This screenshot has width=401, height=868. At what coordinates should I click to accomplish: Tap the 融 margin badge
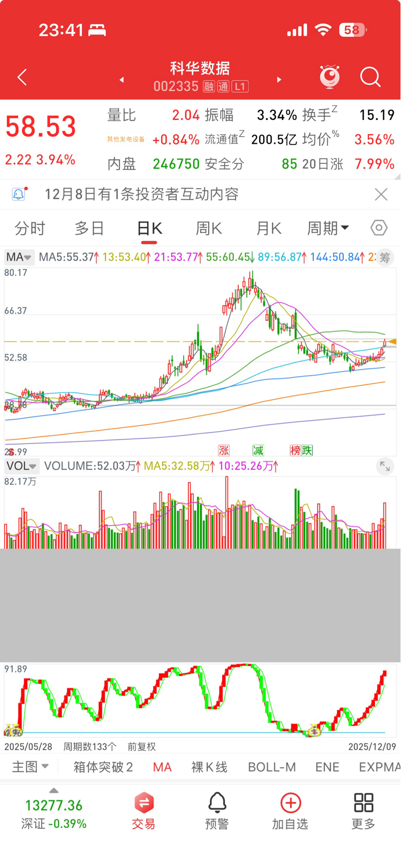(x=209, y=87)
